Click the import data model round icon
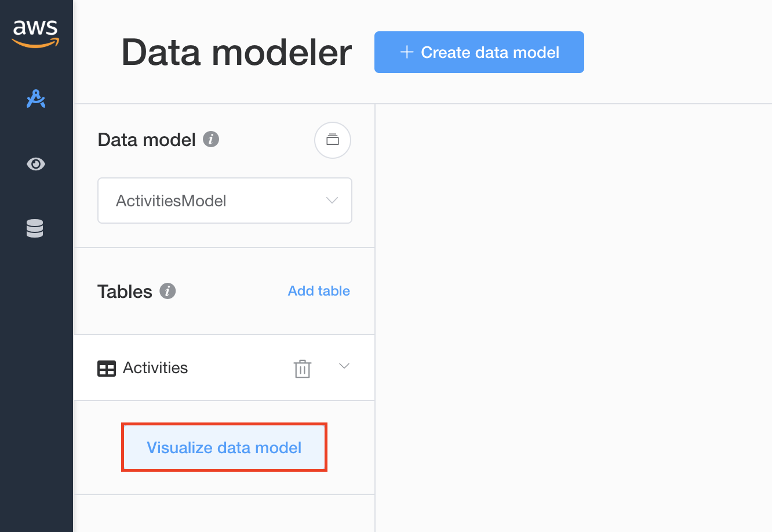 pos(333,140)
